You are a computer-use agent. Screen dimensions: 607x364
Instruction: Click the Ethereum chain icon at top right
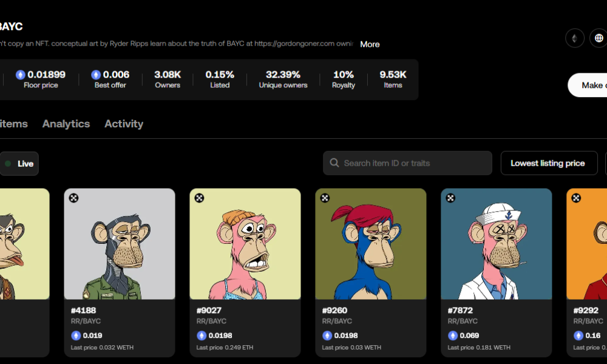point(574,38)
